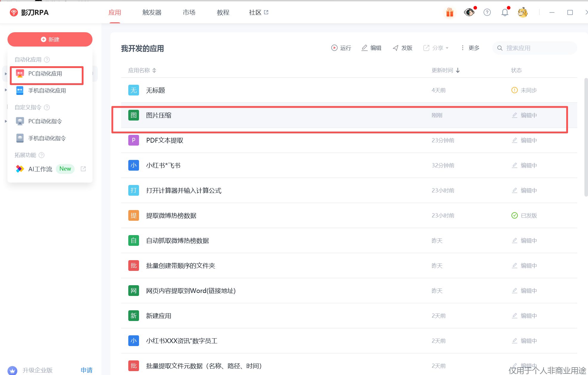588x375 pixels.
Task: Click the 自动化应用 help circle icon
Action: [x=47, y=59]
